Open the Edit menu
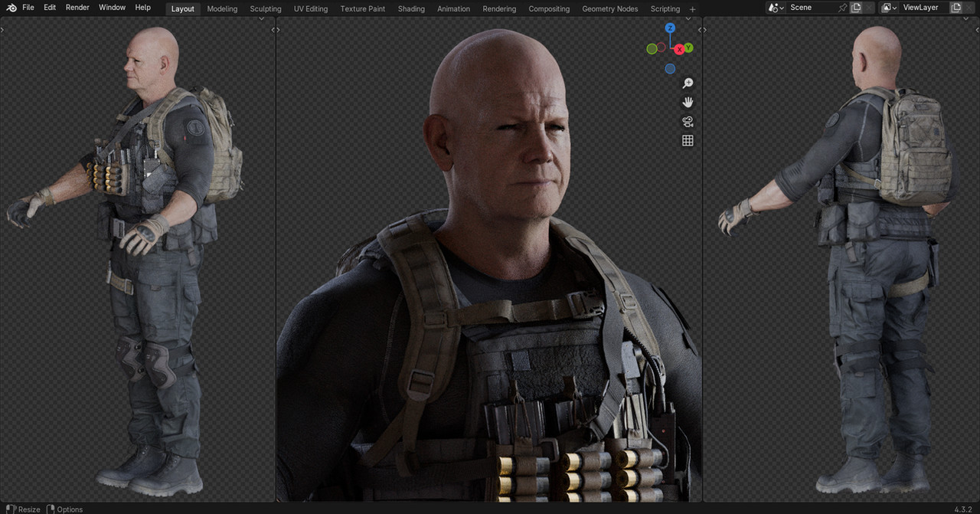The image size is (980, 514). pos(50,8)
